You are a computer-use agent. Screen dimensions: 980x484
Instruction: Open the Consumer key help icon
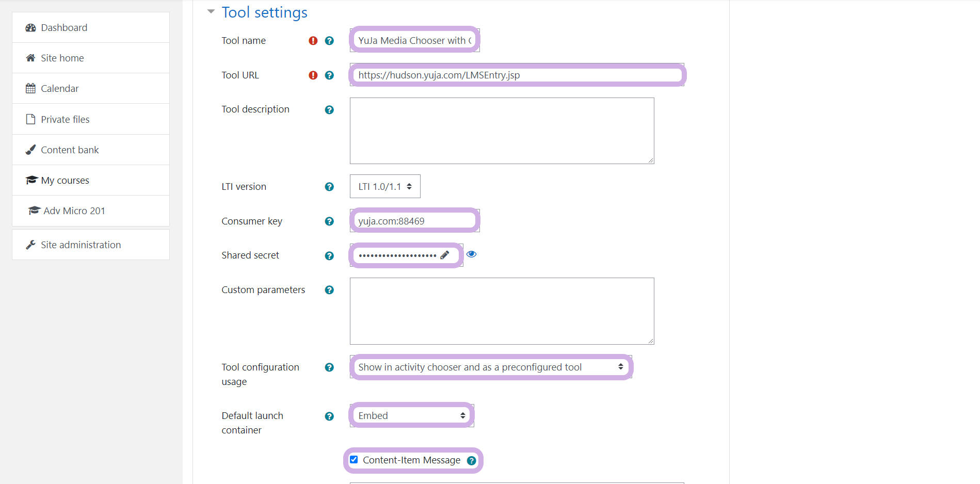329,221
